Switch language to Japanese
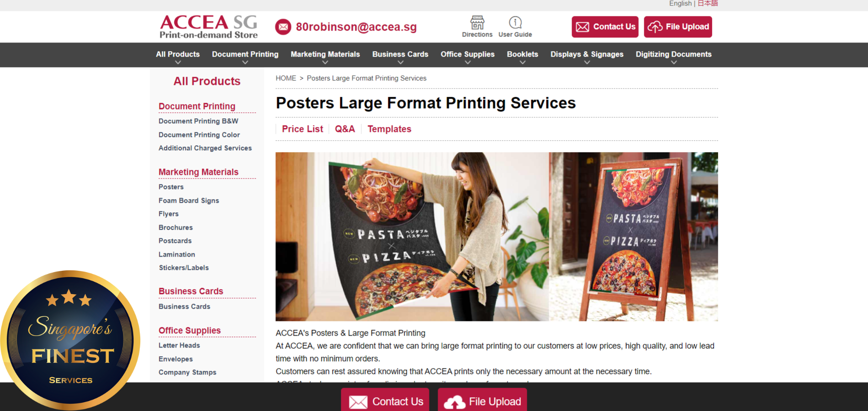 (x=708, y=4)
